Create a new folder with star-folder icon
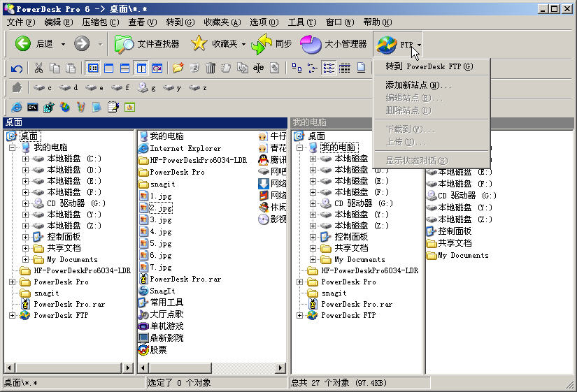Viewport: 577px width, 392px height. [x=178, y=68]
